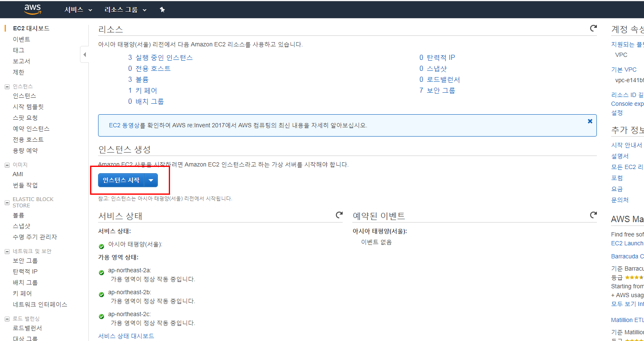Open 설명서 link in 추가 정보

point(620,156)
